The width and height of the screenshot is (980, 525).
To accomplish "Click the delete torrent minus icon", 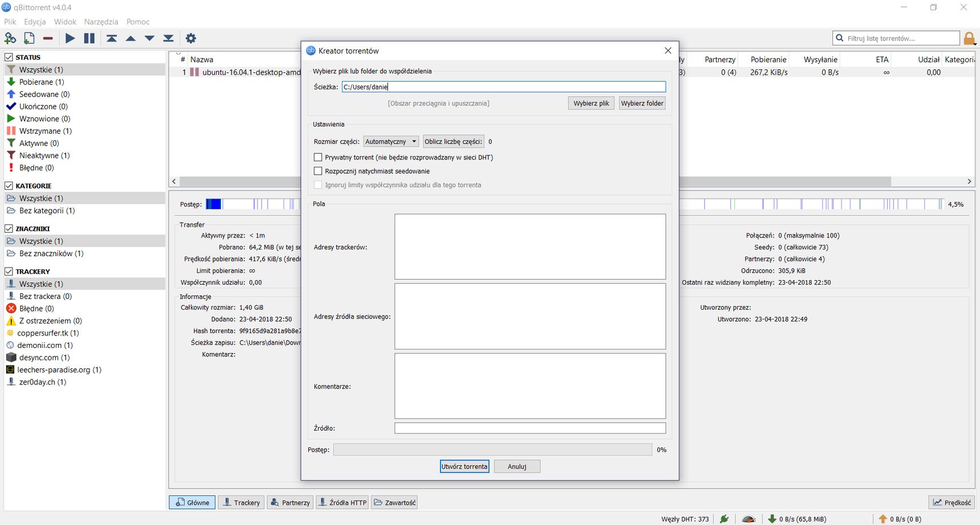I will pos(48,38).
